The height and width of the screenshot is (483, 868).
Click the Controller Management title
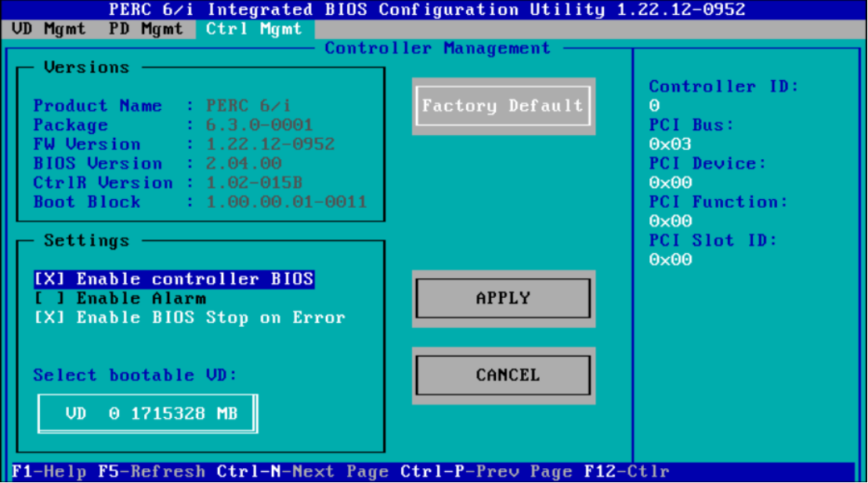pos(437,48)
